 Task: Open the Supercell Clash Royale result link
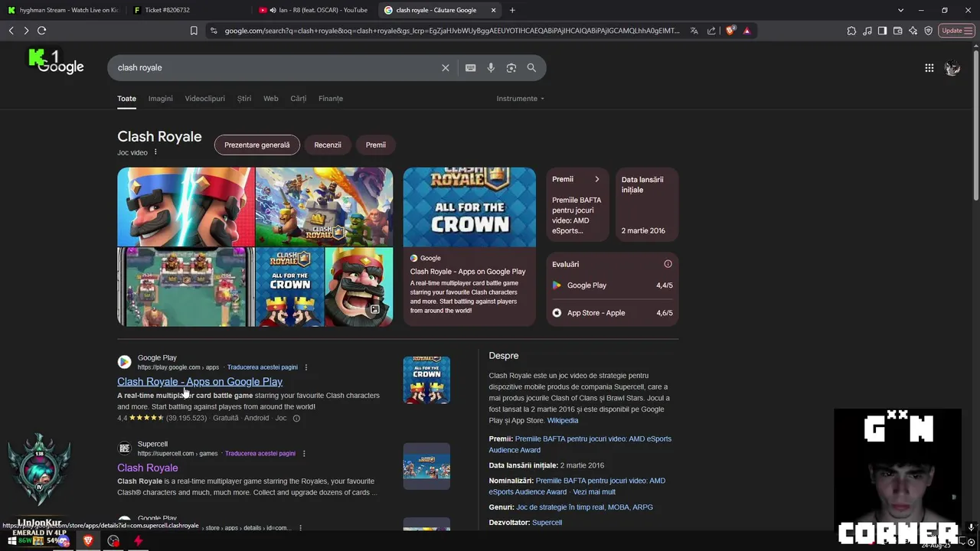tap(148, 468)
